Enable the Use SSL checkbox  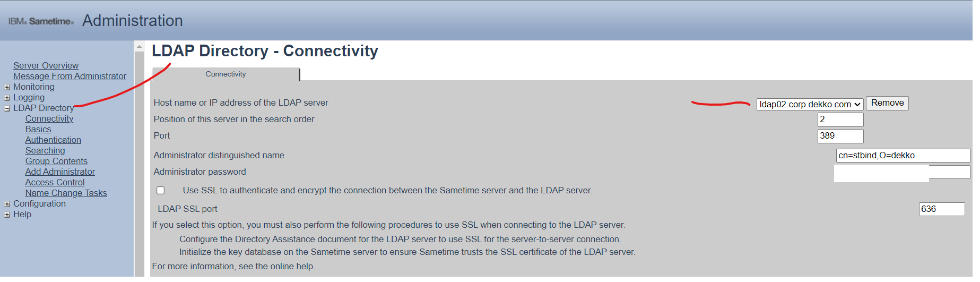pos(161,190)
